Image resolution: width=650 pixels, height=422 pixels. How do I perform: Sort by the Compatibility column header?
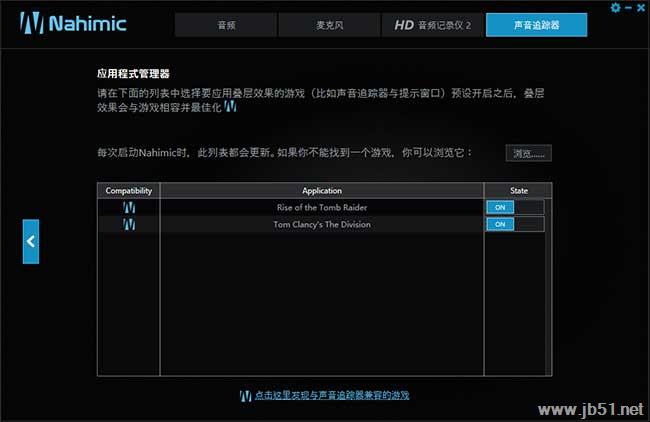pyautogui.click(x=129, y=191)
